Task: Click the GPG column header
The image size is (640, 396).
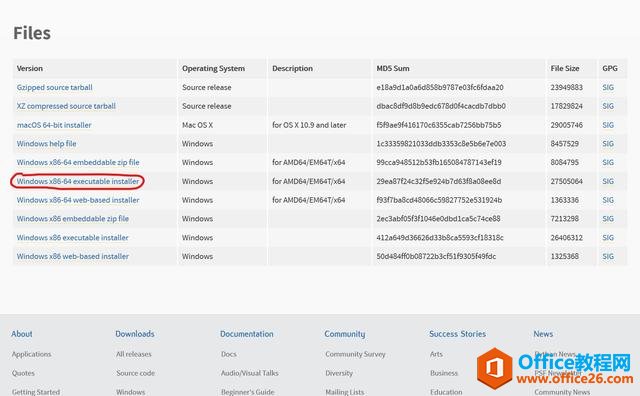Action: [610, 69]
